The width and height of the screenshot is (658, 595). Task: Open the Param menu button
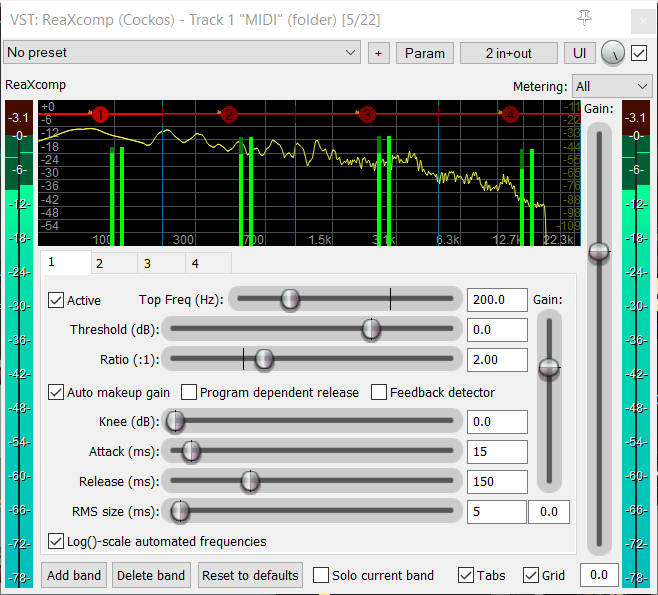[425, 53]
